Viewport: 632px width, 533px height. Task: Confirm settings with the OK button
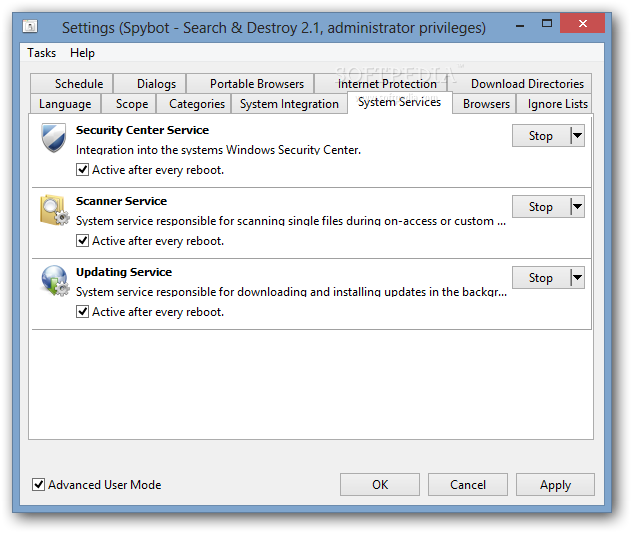(380, 484)
